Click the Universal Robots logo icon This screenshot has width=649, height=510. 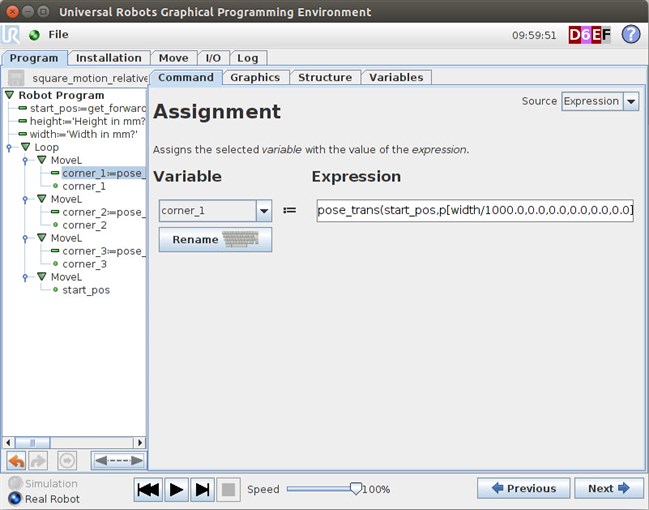pyautogui.click(x=12, y=34)
